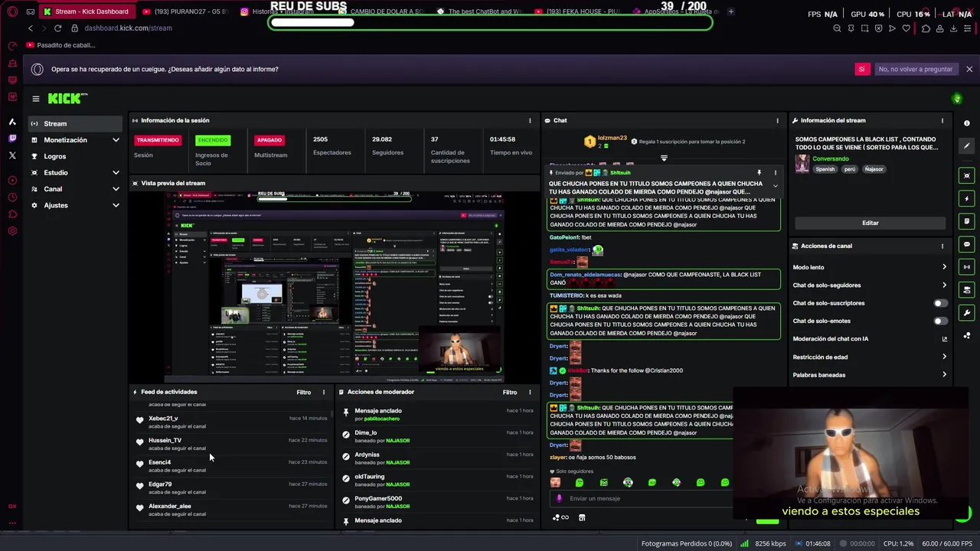Viewport: 980px width, 551px height.
Task: Open the Chat panel options menu
Action: 777,120
